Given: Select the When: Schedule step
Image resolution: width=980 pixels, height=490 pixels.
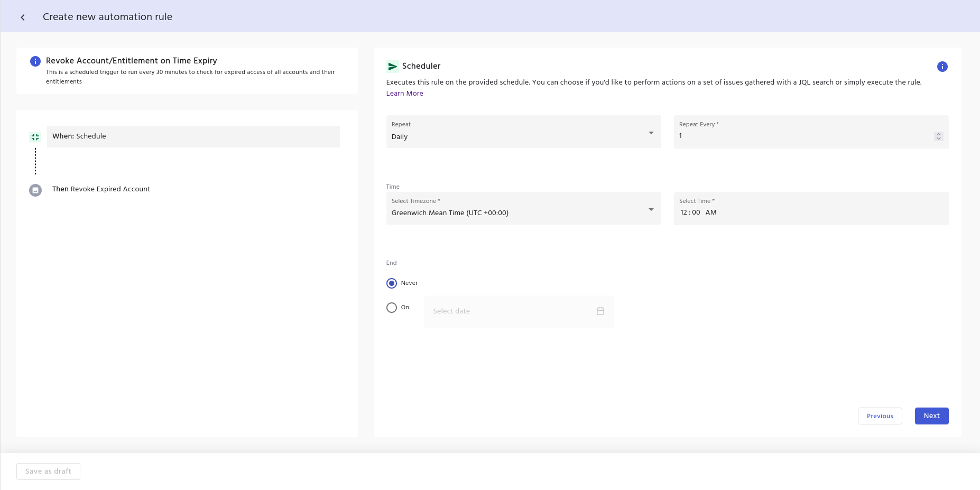Looking at the screenshot, I should coord(193,136).
